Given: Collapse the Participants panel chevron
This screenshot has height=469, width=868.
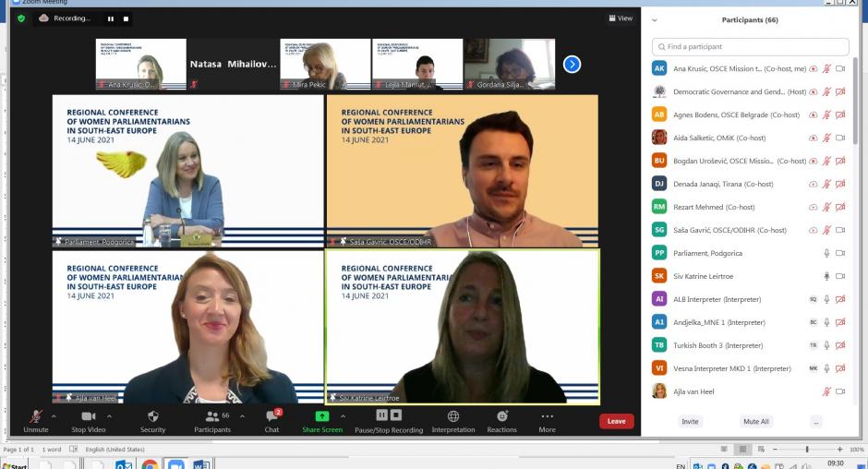Looking at the screenshot, I should coord(655,20).
